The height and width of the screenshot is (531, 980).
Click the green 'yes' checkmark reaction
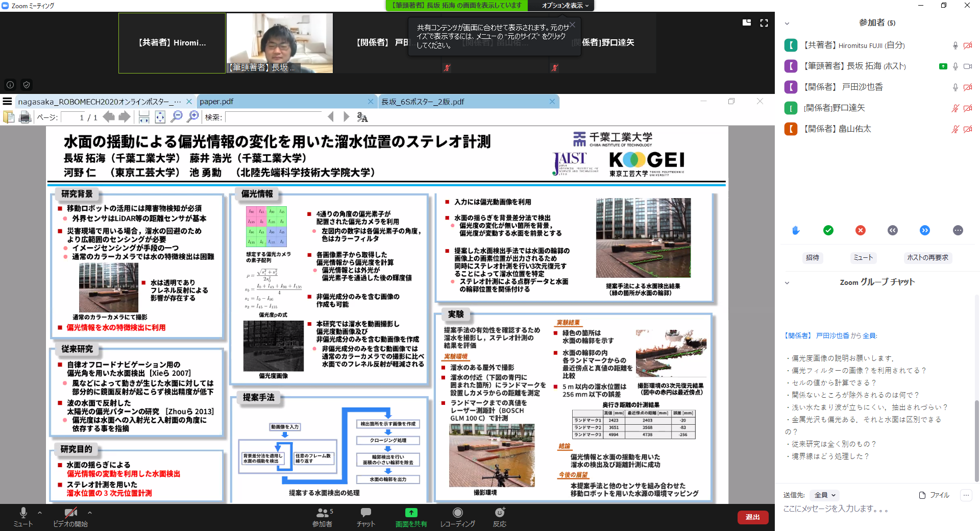click(x=828, y=230)
